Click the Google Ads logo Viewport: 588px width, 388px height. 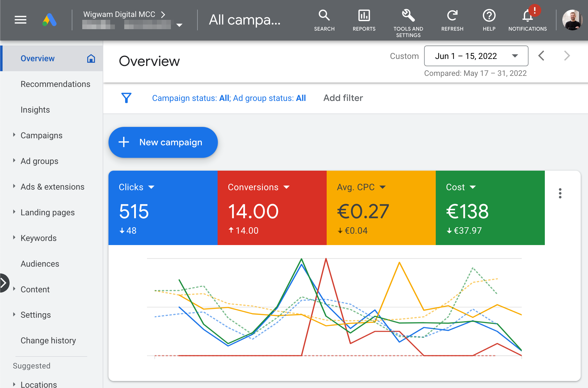(50, 20)
